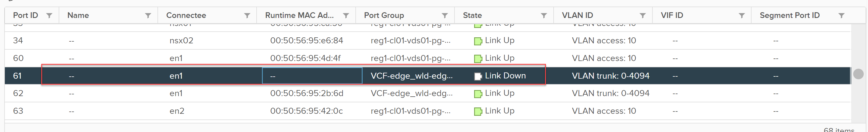Click the MAC address 00:50:56:95:4d:4f
Screen dimensions: 868x132
coord(305,58)
